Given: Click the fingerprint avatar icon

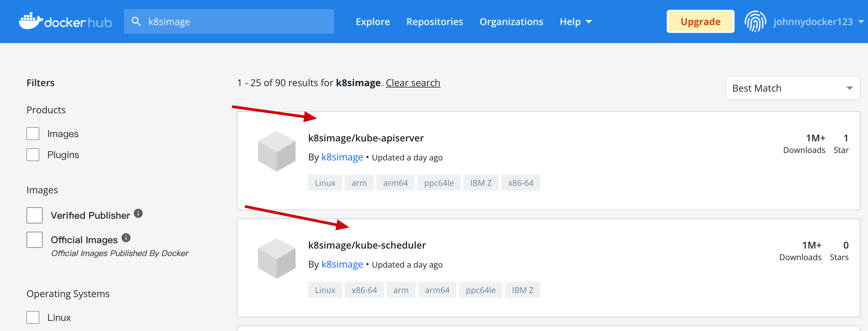Looking at the screenshot, I should [755, 21].
